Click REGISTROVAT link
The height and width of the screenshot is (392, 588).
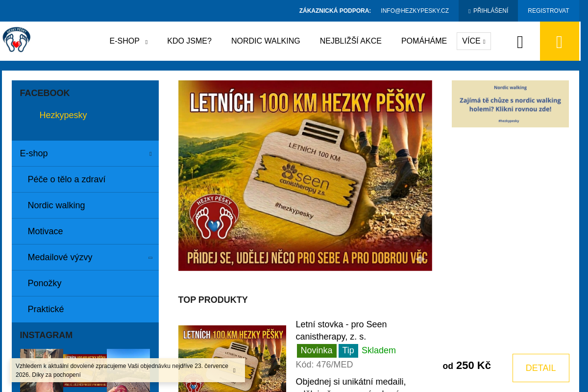pos(548,11)
